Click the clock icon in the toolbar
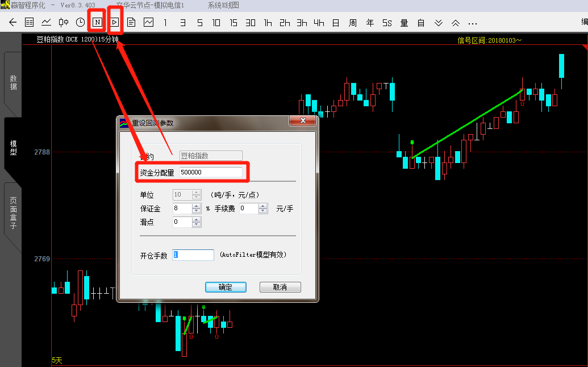Viewport: 588px width, 367px height. [81, 23]
